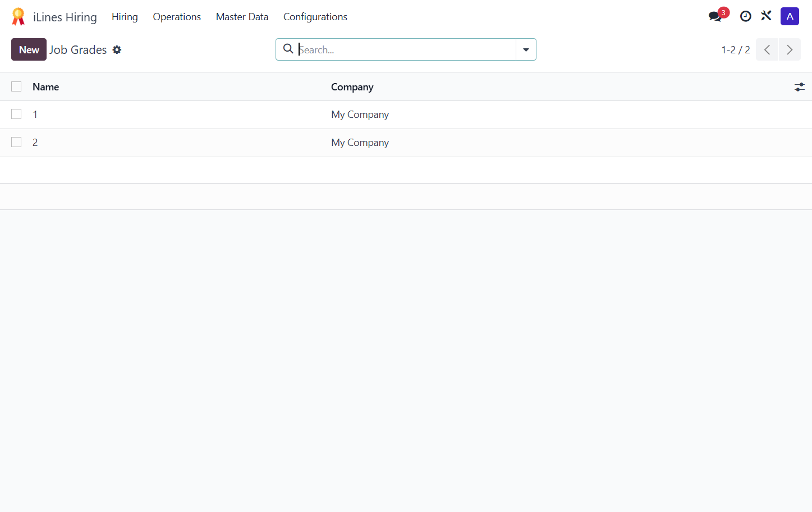
Task: Tick the checkbox for grade row 2
Action: click(x=16, y=142)
